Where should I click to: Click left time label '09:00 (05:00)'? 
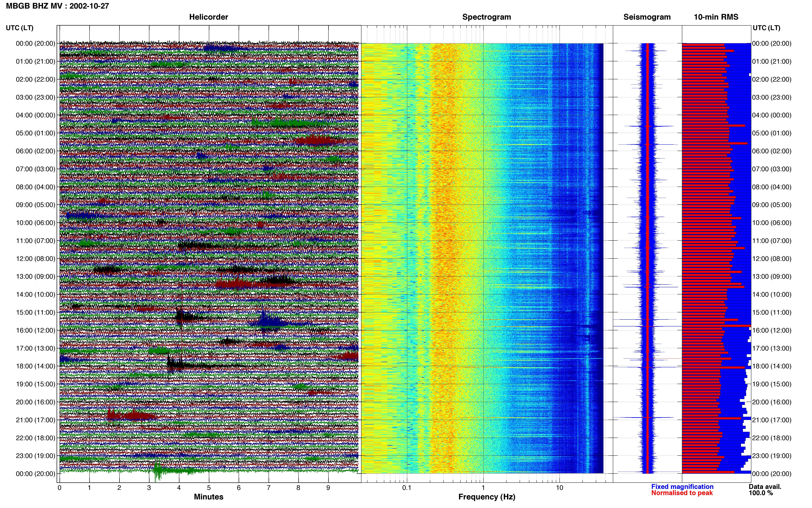[36, 205]
